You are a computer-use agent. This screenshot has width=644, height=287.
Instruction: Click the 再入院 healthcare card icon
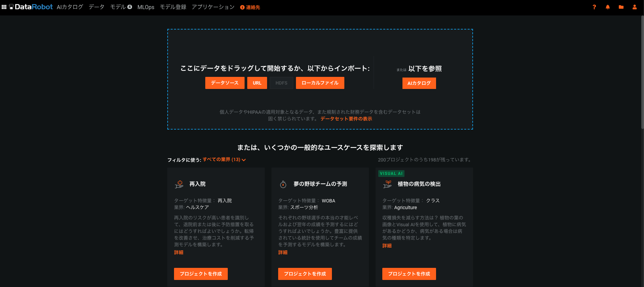click(x=179, y=184)
